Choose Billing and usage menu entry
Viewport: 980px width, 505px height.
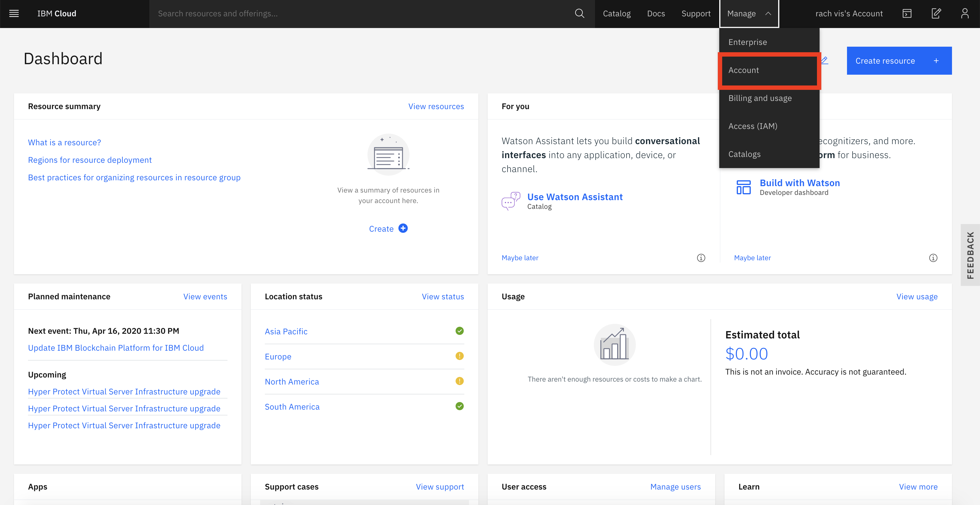[760, 98]
